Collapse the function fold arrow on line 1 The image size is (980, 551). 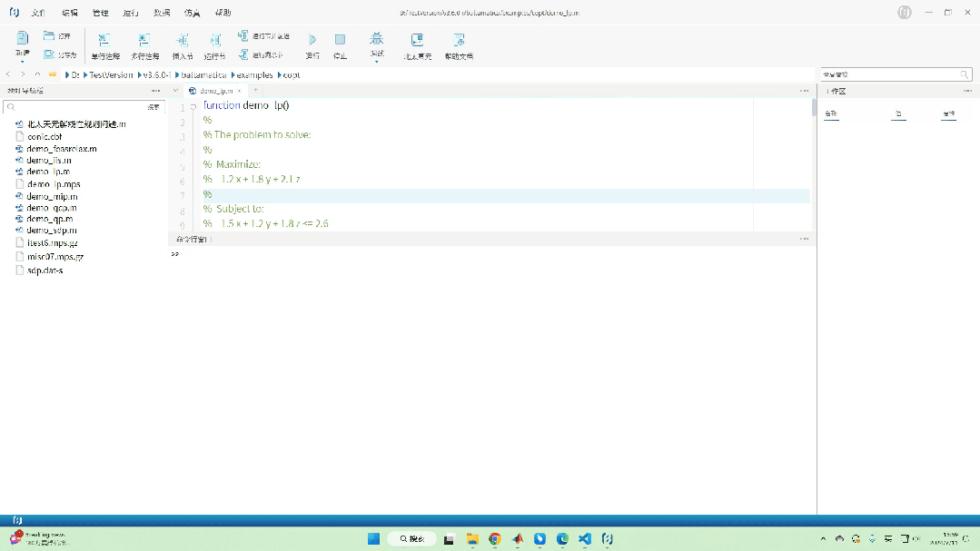pos(193,106)
